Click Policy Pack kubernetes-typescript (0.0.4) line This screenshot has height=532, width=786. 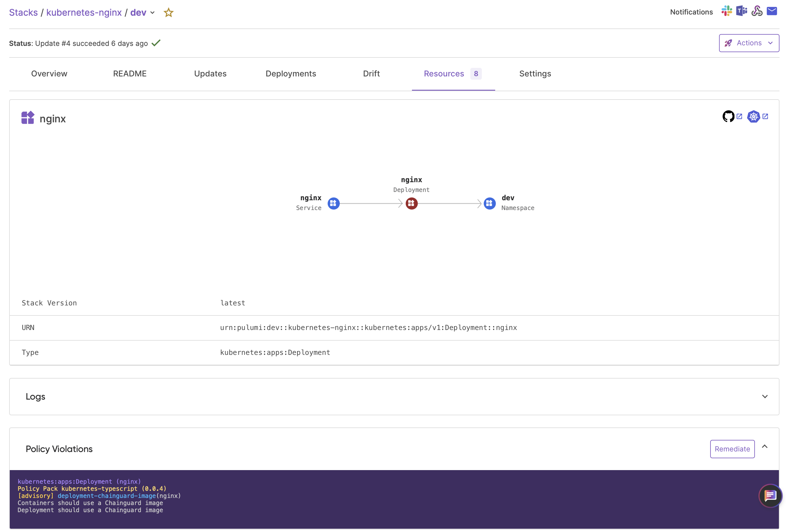coord(92,488)
